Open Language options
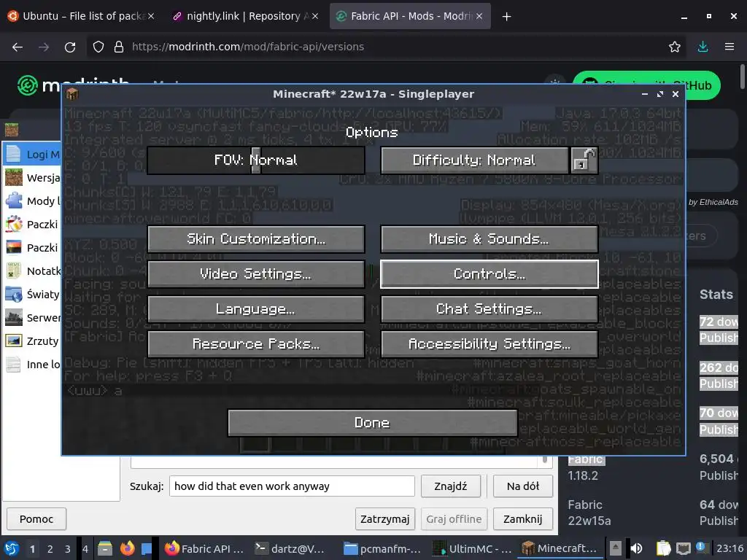The image size is (747, 560). tap(256, 309)
